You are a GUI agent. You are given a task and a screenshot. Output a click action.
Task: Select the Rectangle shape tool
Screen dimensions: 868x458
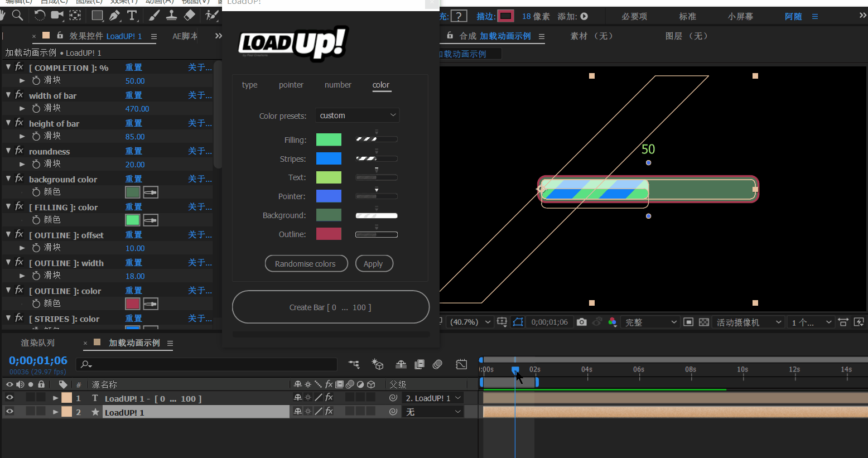(97, 15)
